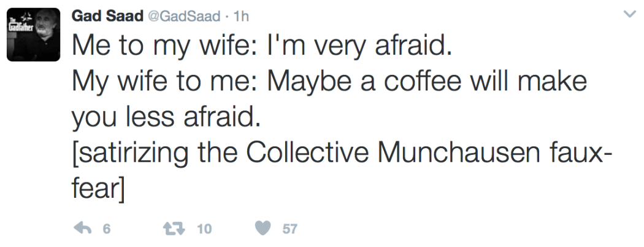
Task: Like the tweet with the heart icon
Action: click(x=263, y=229)
